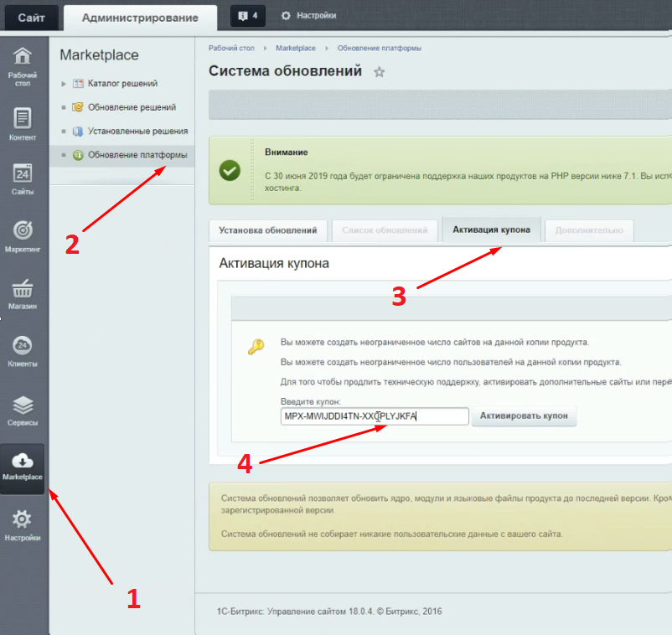The width and height of the screenshot is (672, 635).
Task: Open the Сайты calendar icon
Action: click(23, 173)
